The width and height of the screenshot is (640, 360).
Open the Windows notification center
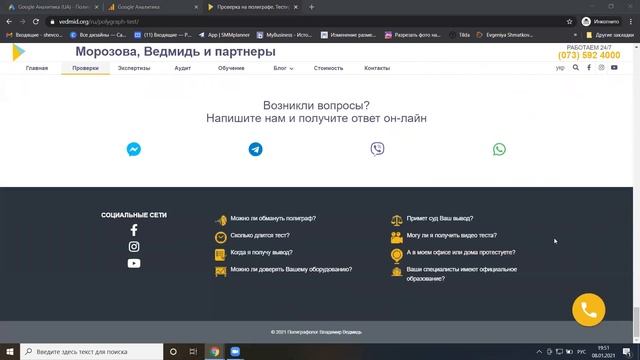627,352
